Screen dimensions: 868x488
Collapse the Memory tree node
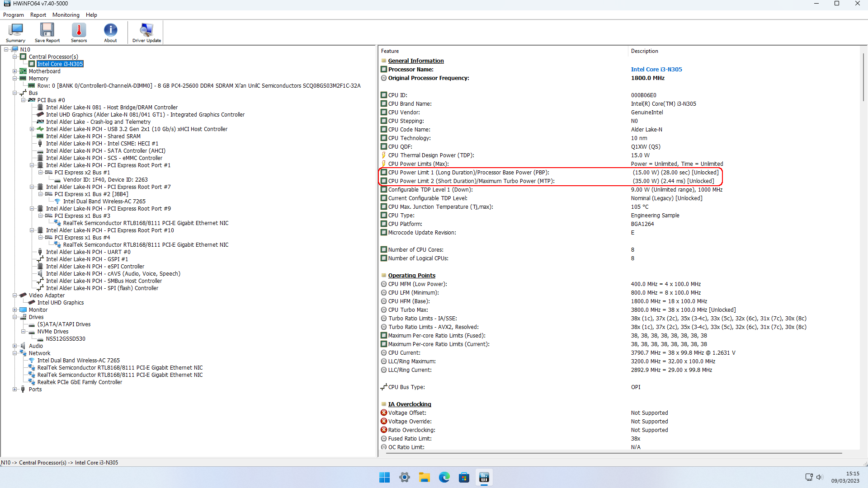pos(15,79)
